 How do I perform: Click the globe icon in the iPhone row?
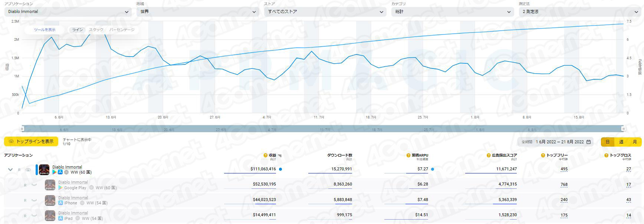pos(82,203)
